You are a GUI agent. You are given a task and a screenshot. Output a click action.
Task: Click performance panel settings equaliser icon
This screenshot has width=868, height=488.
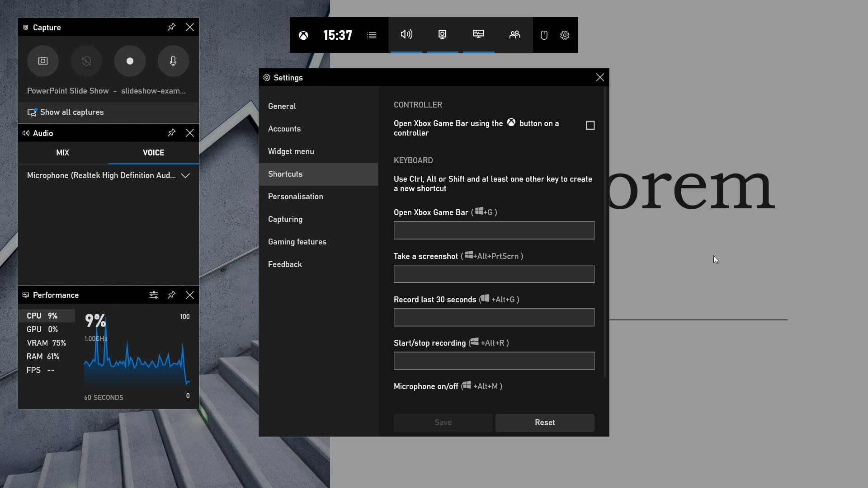[154, 295]
